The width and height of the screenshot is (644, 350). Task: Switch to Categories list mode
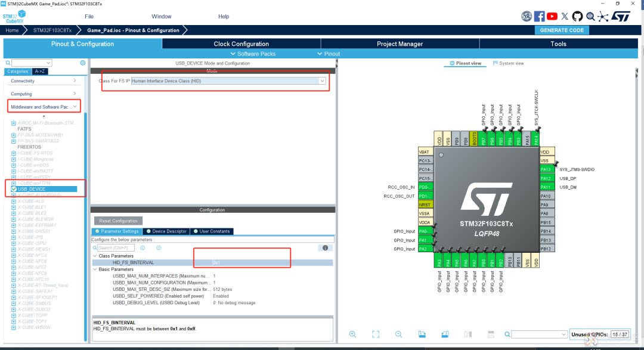point(17,71)
